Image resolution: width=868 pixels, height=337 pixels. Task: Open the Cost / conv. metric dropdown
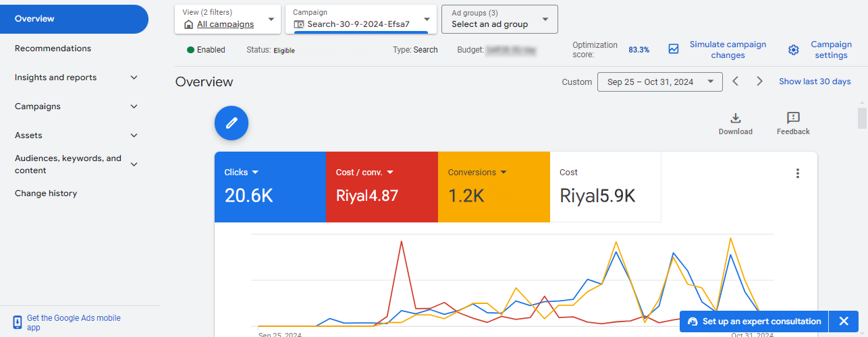pyautogui.click(x=390, y=173)
